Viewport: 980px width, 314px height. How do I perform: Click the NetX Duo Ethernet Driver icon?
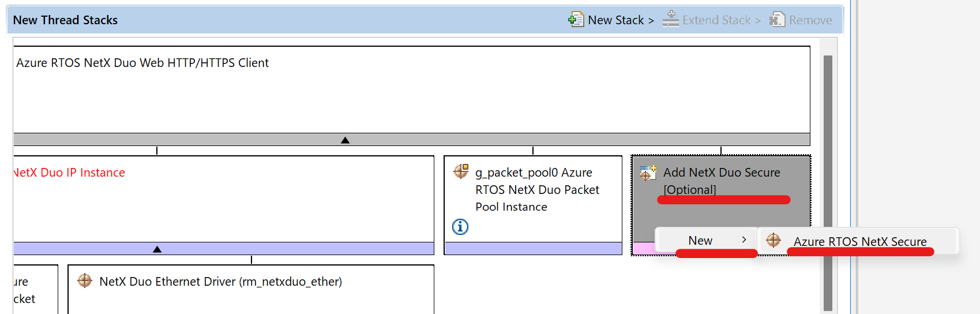[x=85, y=281]
